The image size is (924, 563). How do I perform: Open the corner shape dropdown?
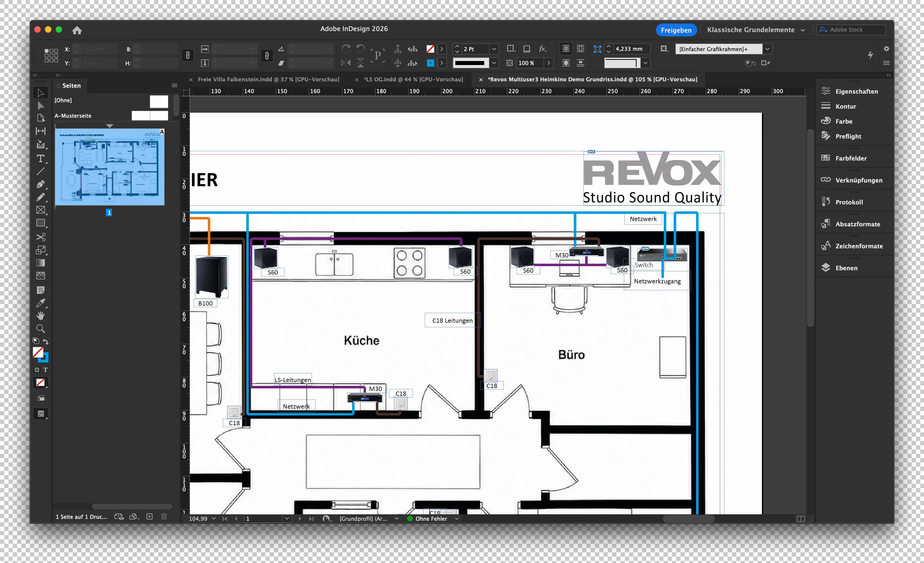(645, 63)
